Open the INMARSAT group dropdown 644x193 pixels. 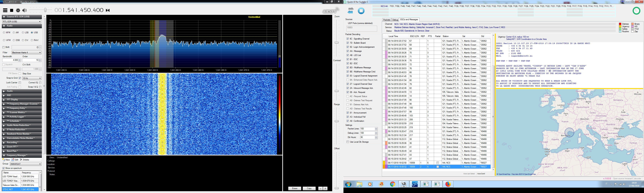click(x=26, y=164)
